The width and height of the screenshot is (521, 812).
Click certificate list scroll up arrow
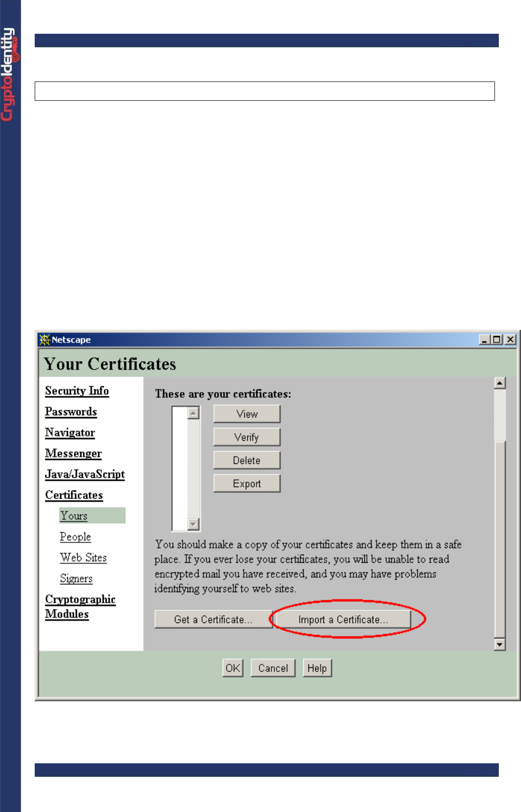pos(194,413)
